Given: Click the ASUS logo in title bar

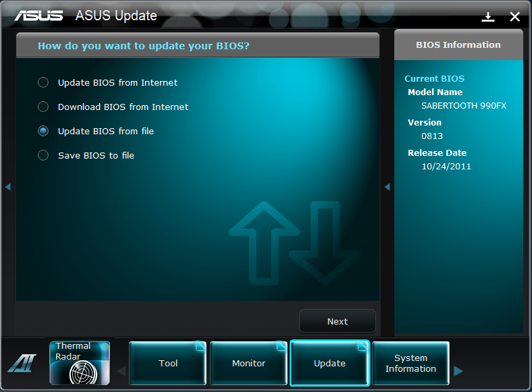Looking at the screenshot, I should point(38,16).
